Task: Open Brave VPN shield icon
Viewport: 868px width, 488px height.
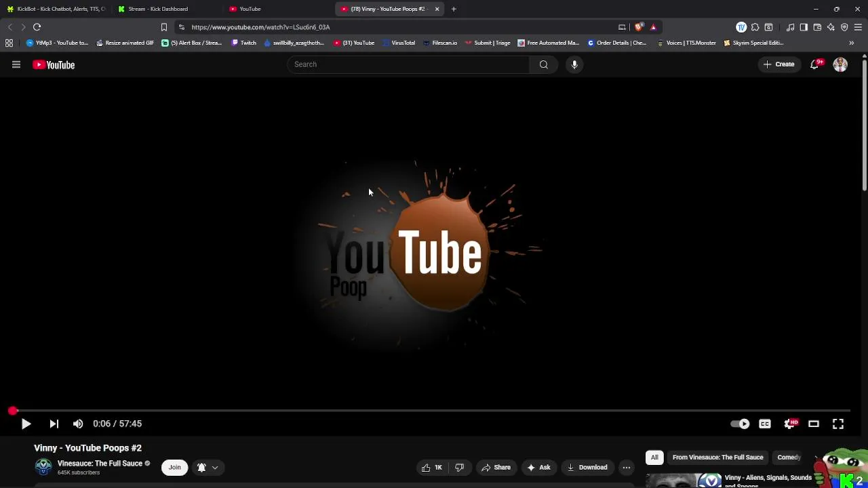Action: tap(844, 27)
